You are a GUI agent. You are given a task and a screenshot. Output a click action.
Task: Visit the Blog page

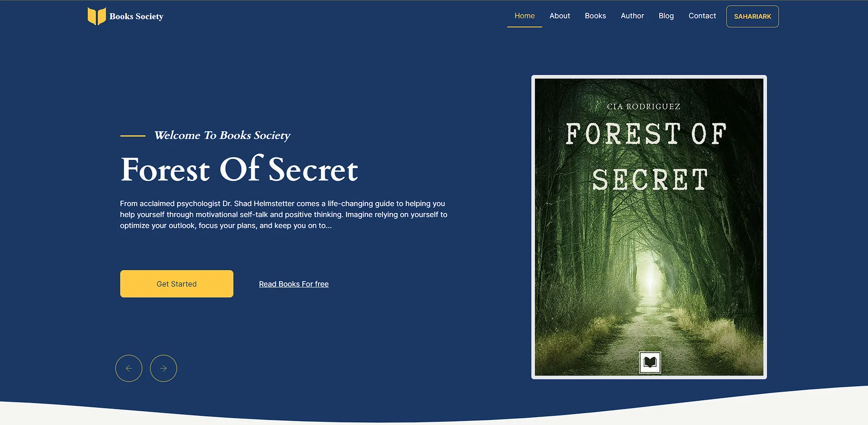(x=666, y=16)
